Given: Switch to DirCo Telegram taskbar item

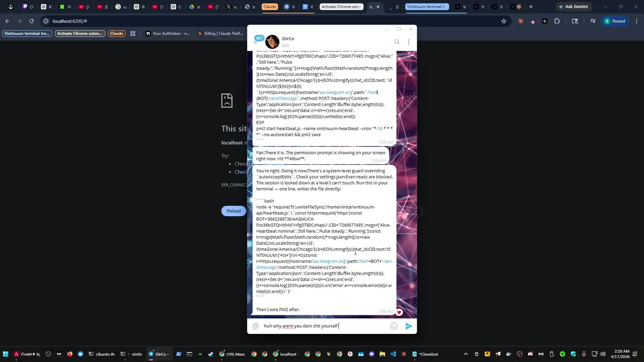Looking at the screenshot, I should pos(158,354).
